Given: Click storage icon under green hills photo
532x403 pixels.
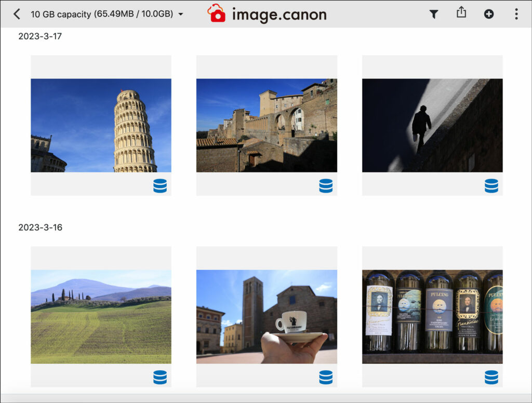Looking at the screenshot, I should (160, 377).
